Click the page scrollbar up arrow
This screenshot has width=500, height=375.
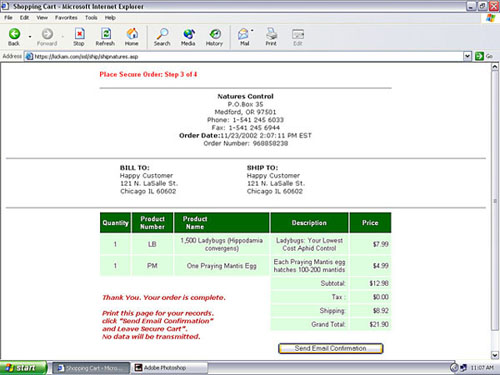click(495, 67)
